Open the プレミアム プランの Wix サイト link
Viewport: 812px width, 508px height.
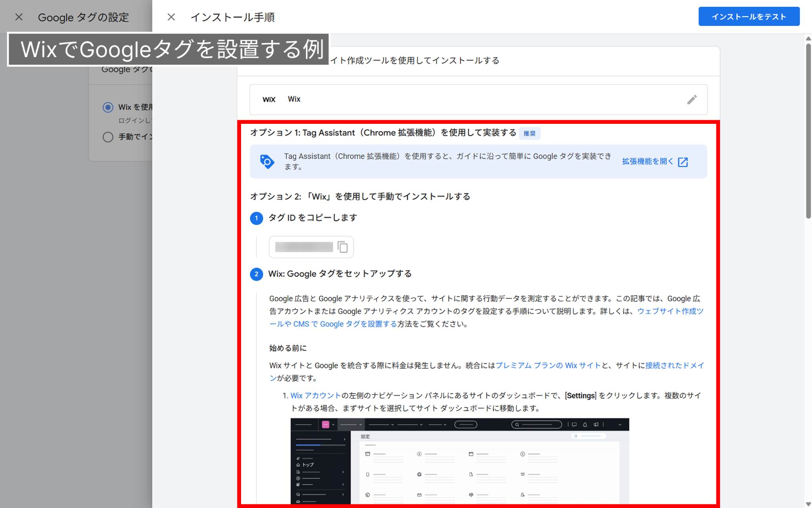(x=548, y=365)
